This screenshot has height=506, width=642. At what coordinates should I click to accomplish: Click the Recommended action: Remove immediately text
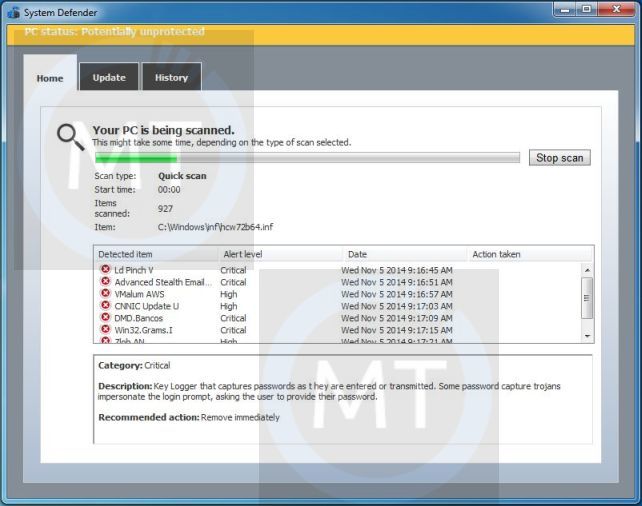(189, 418)
